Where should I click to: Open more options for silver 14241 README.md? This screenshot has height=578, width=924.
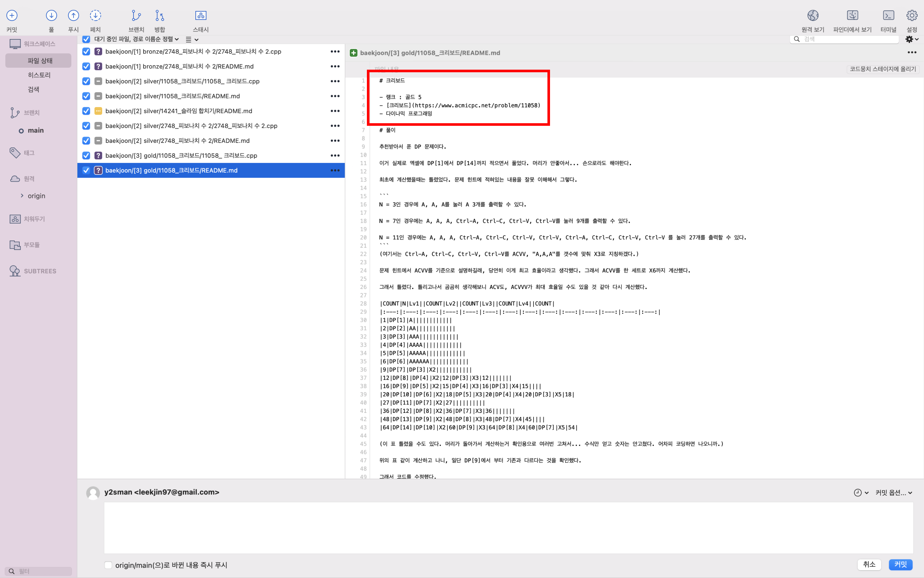click(335, 111)
